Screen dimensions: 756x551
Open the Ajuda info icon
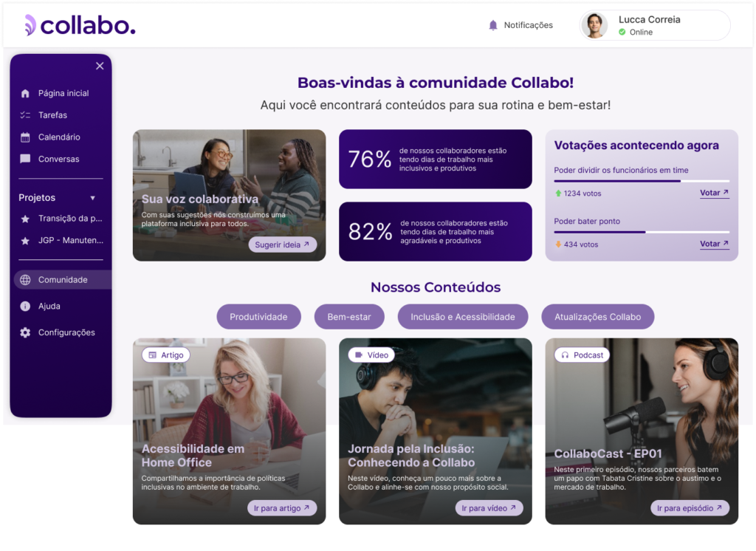(x=25, y=307)
